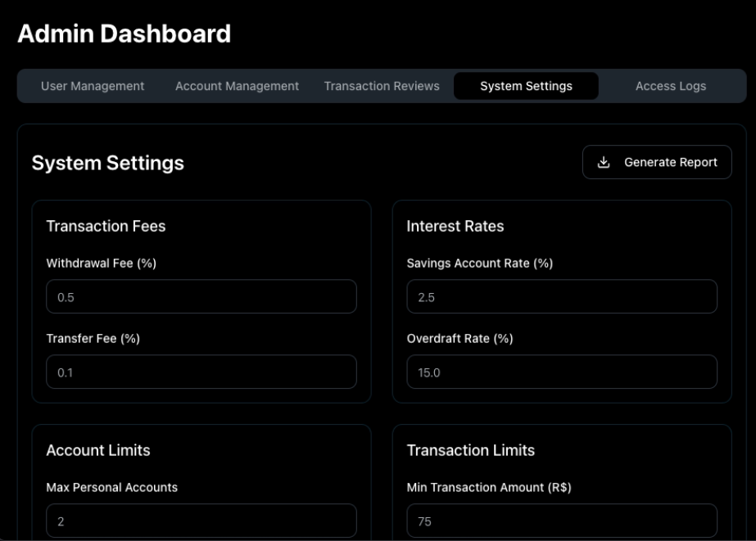View the Access Logs tab

tap(671, 86)
